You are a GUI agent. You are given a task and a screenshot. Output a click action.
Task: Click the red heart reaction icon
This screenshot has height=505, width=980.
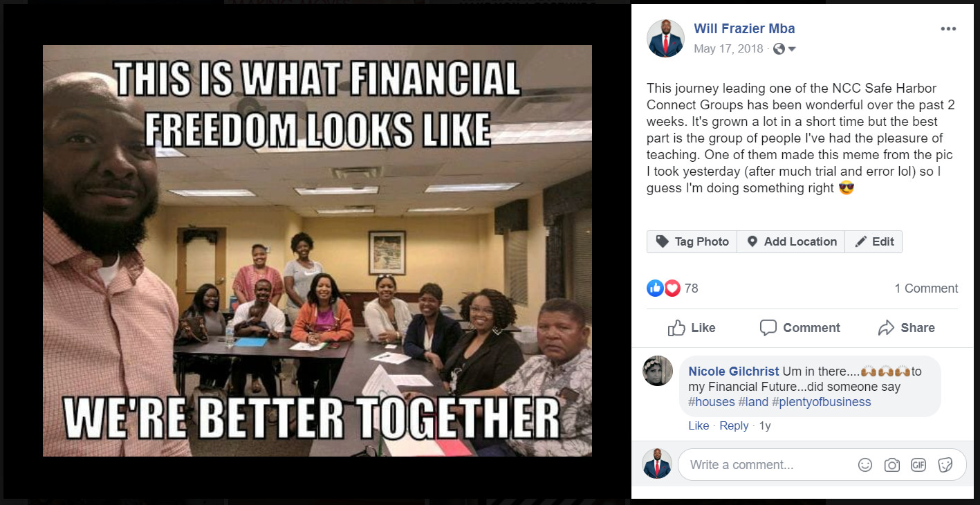(x=672, y=288)
